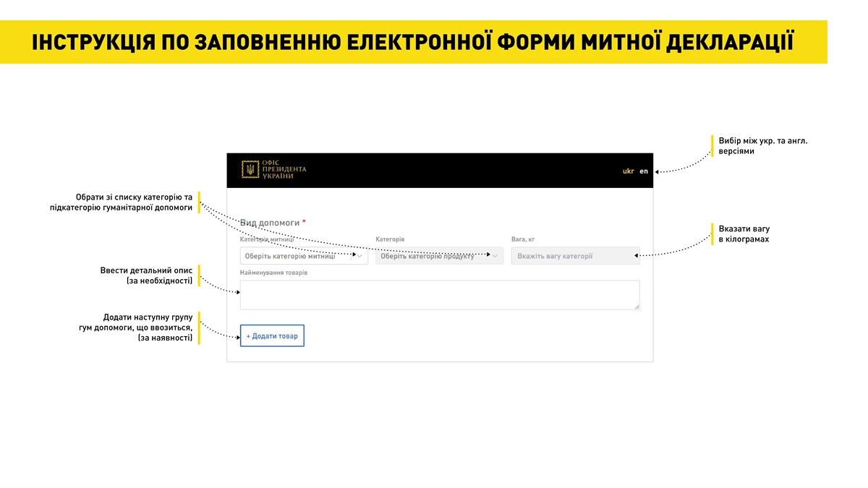
Task: Click the 'Вибір між укр. та англ. версіями' annotation
Action: 762,146
